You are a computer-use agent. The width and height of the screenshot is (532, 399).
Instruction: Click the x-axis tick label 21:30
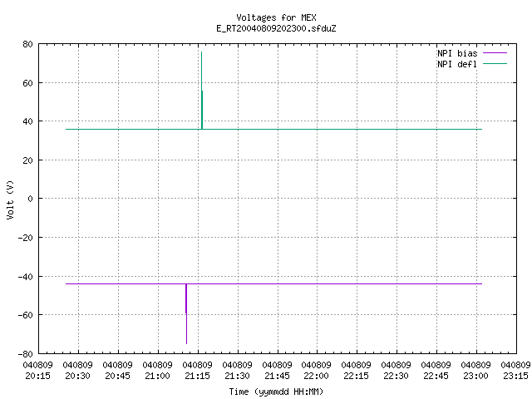pos(237,376)
